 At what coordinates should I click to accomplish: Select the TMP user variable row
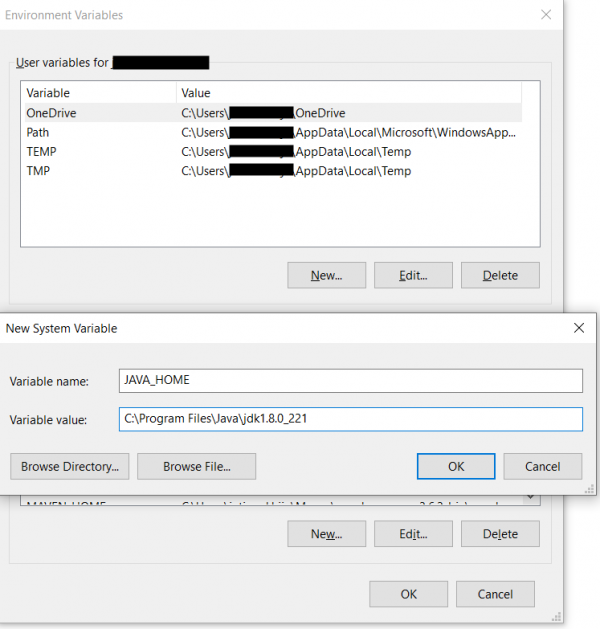(273, 170)
